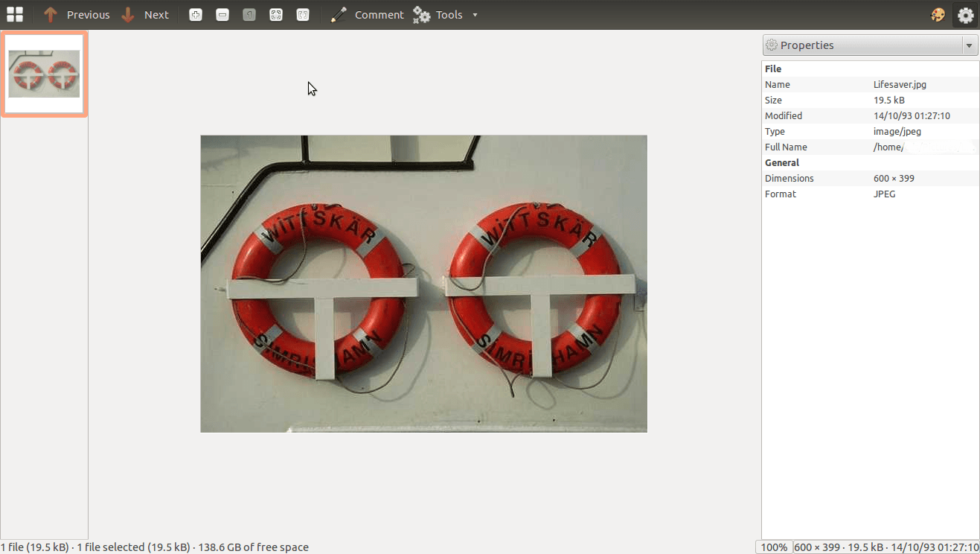The width and height of the screenshot is (980, 554).
Task: Go to the Previous image
Action: coord(76,14)
